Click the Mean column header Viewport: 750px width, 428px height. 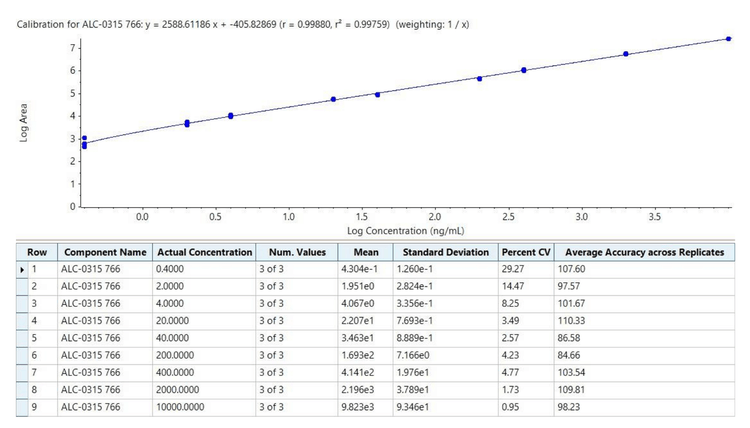pos(364,252)
